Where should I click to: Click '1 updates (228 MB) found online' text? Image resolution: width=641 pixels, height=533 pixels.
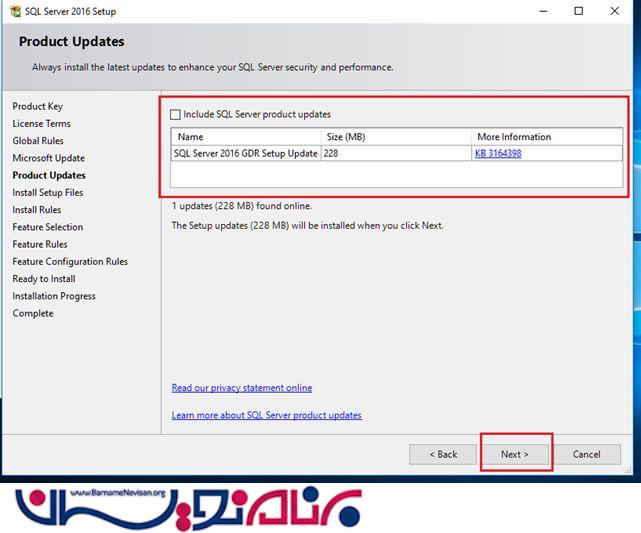(x=242, y=206)
